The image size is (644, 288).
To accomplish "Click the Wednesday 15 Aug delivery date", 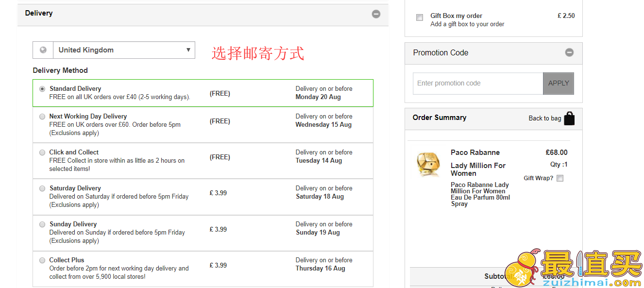I will pos(323,125).
